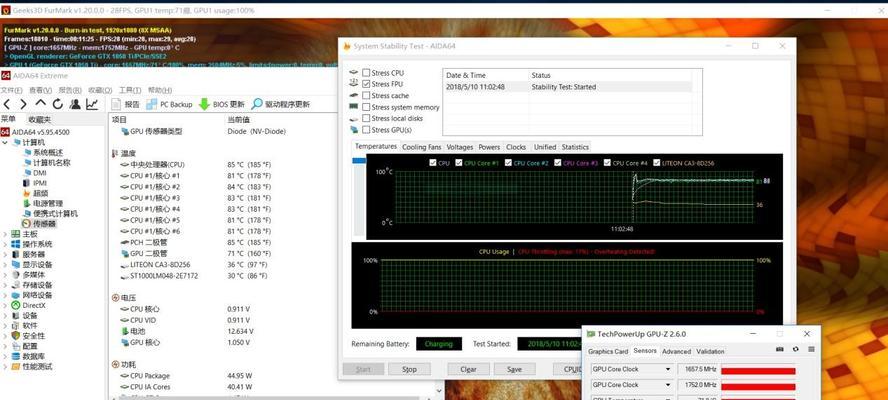Image resolution: width=888 pixels, height=400 pixels.
Task: Click the BIOS 更新 green arrow button
Action: (x=221, y=104)
